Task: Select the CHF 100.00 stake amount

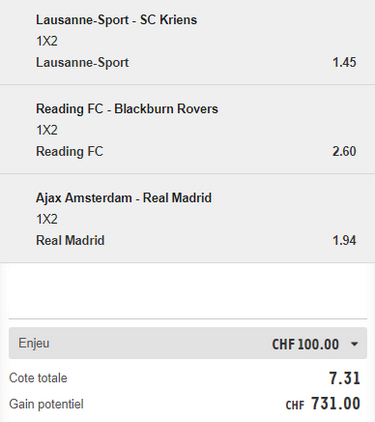Action: [x=305, y=344]
